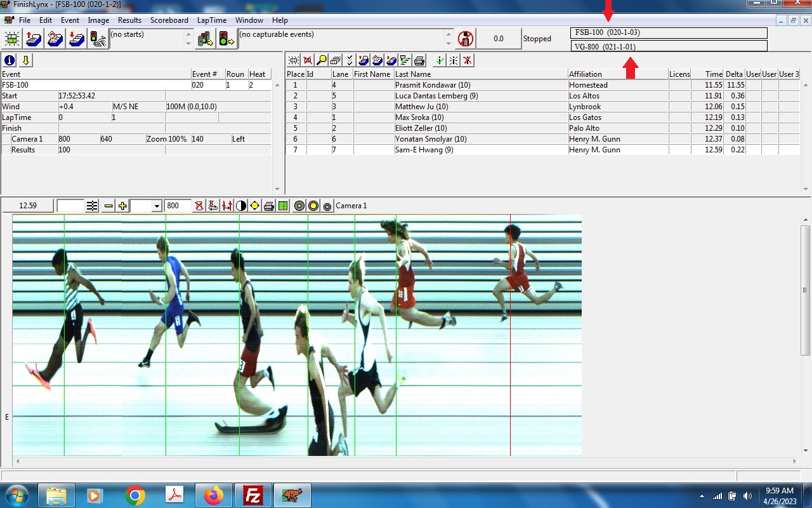Screen dimensions: 812x508
Task: Select the Prasmit Kondawar (10) result row
Action: coord(542,85)
